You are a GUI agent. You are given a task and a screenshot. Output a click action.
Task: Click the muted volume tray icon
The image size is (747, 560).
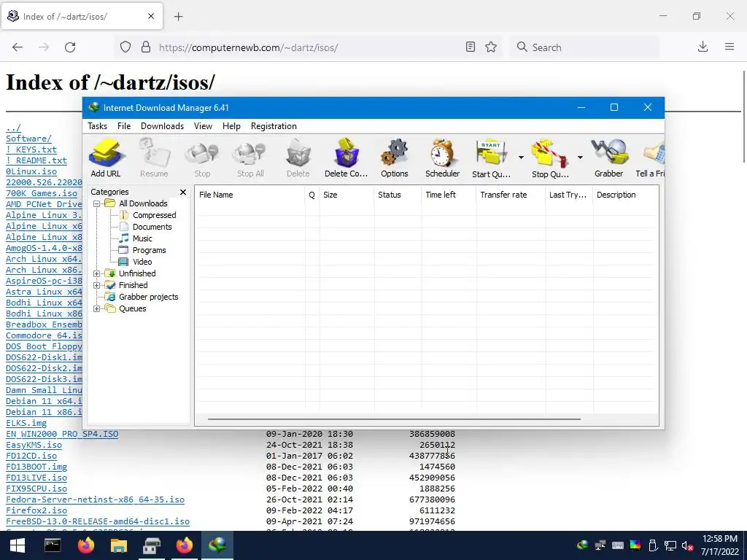[687, 545]
